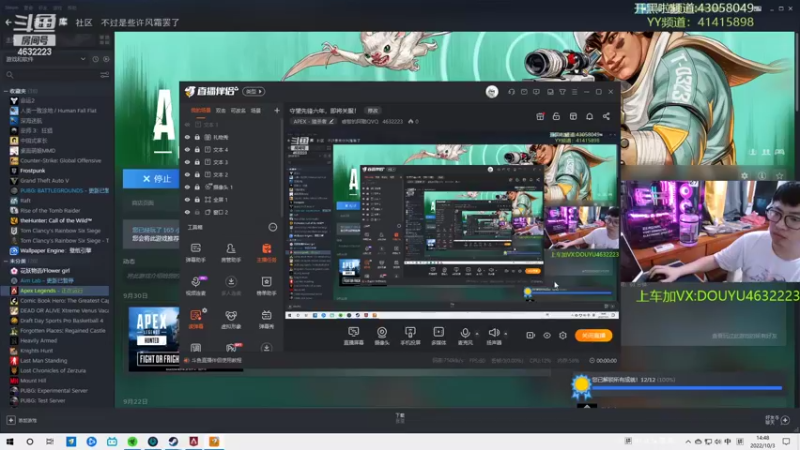Toggle visibility of the 文本 4 source
Viewport: 800px width, 450px height.
coord(187,150)
